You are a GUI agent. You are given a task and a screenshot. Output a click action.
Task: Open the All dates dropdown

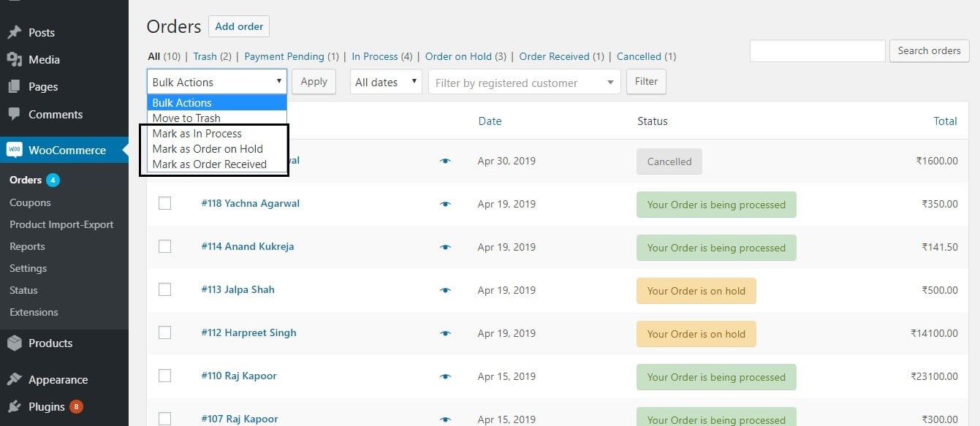coord(386,82)
